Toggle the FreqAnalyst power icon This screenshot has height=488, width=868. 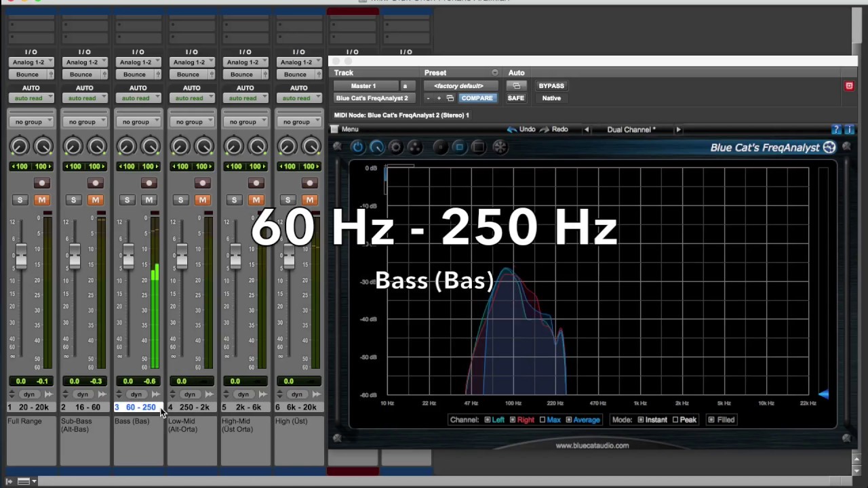(357, 147)
